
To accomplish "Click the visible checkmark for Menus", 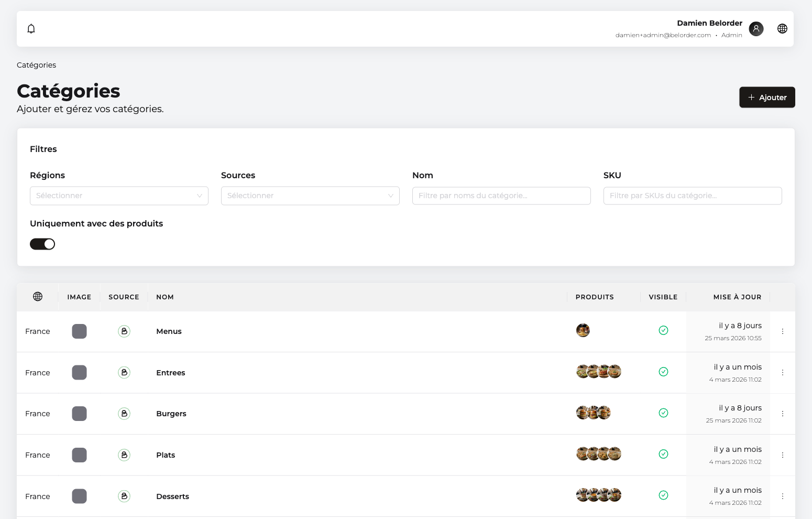I will click(x=663, y=330).
